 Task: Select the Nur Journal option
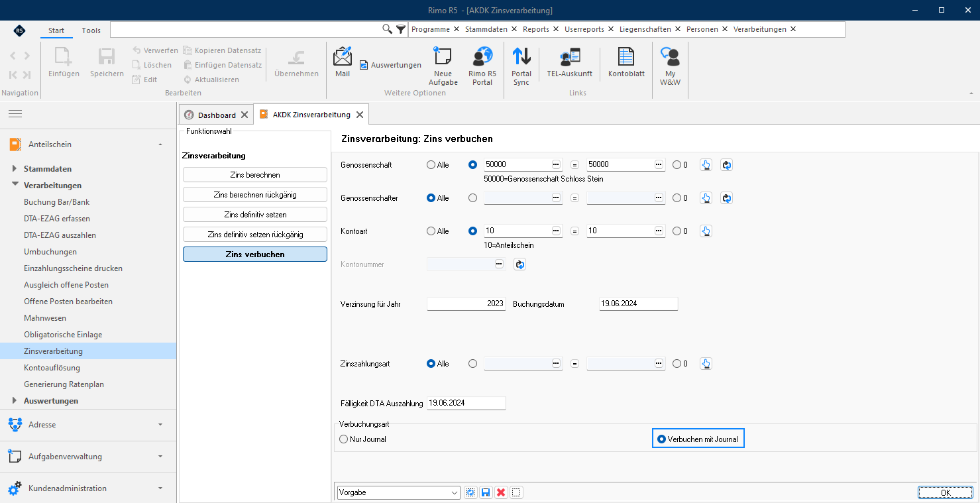pos(362,439)
